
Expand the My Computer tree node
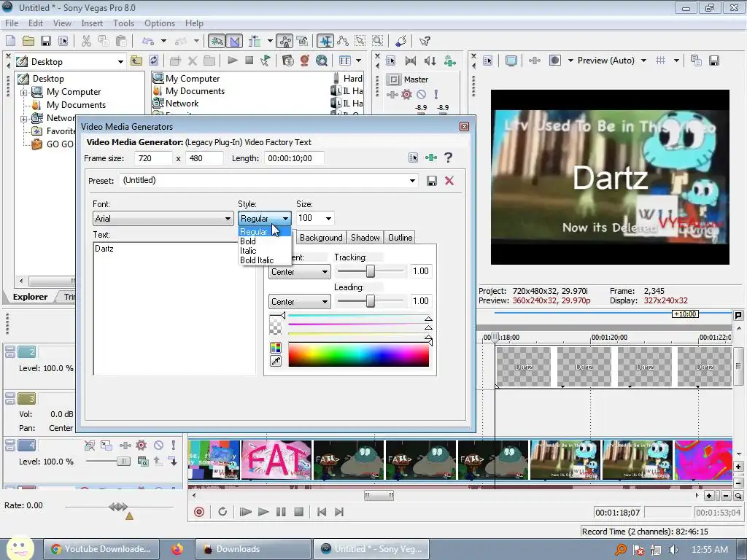tap(23, 93)
